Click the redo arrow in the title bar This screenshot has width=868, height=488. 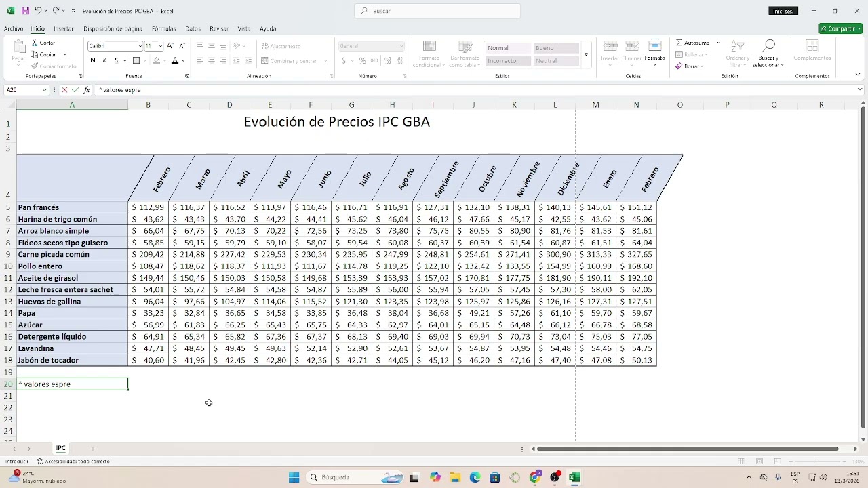pos(56,11)
